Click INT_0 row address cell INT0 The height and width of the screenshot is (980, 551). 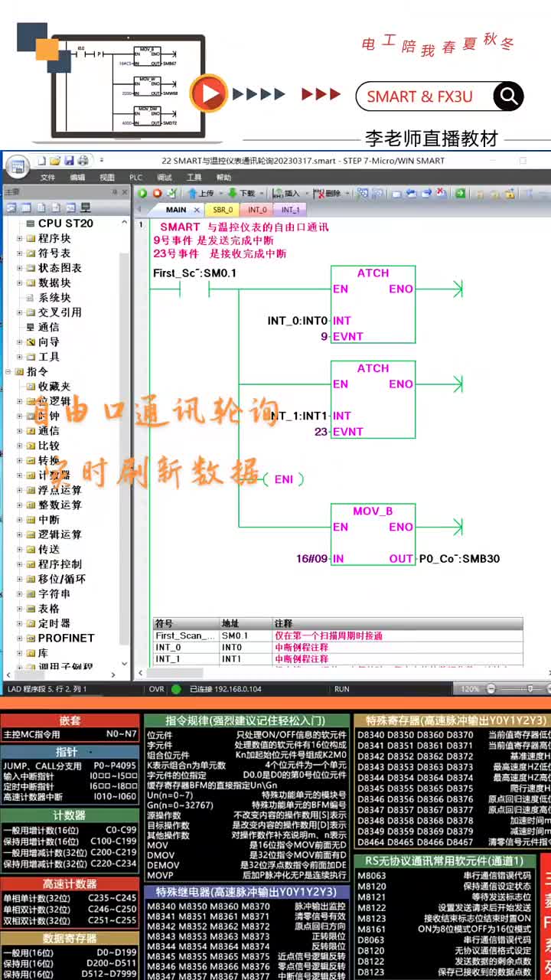tap(245, 647)
